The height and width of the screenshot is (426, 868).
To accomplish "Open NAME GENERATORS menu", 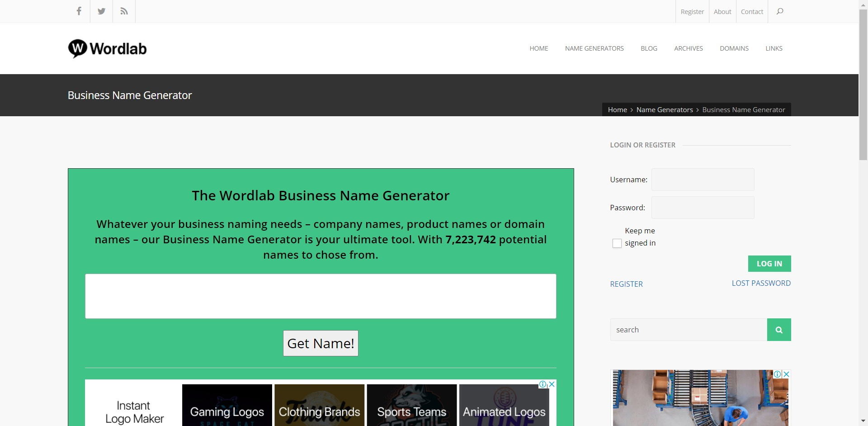I will (594, 48).
